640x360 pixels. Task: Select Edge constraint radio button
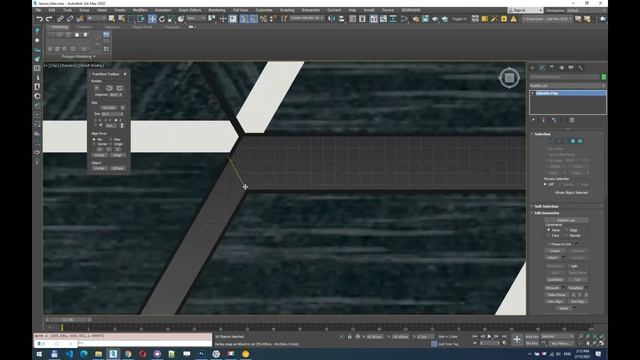[x=567, y=230]
